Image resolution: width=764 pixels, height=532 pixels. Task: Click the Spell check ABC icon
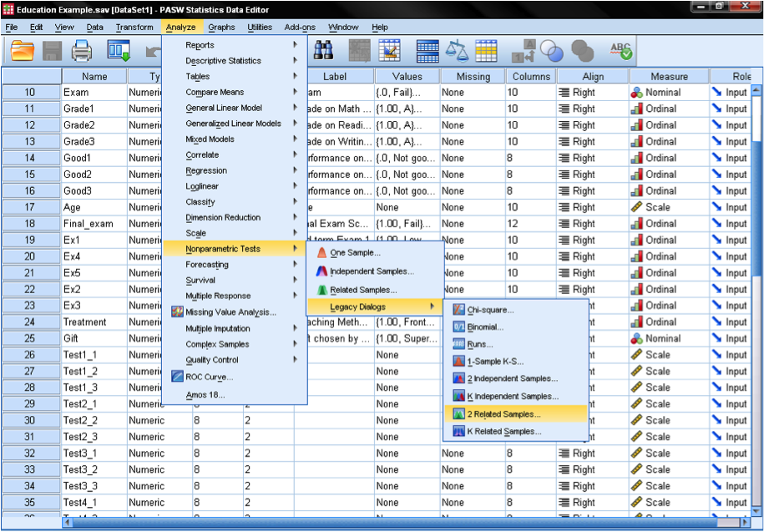[x=620, y=52]
